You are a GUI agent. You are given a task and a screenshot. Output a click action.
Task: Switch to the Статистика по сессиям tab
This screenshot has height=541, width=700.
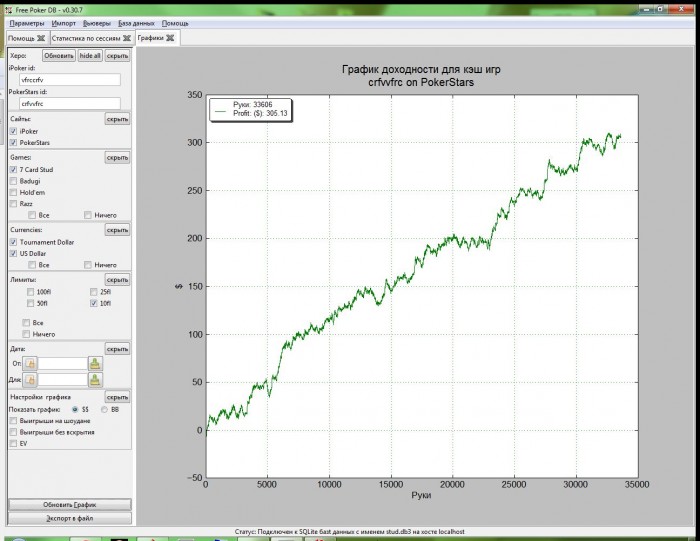(x=86, y=38)
